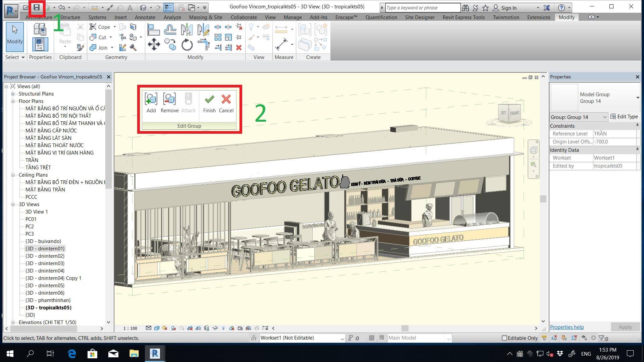The height and width of the screenshot is (362, 644).
Task: Open the Annotate ribbon tab
Action: (x=145, y=17)
